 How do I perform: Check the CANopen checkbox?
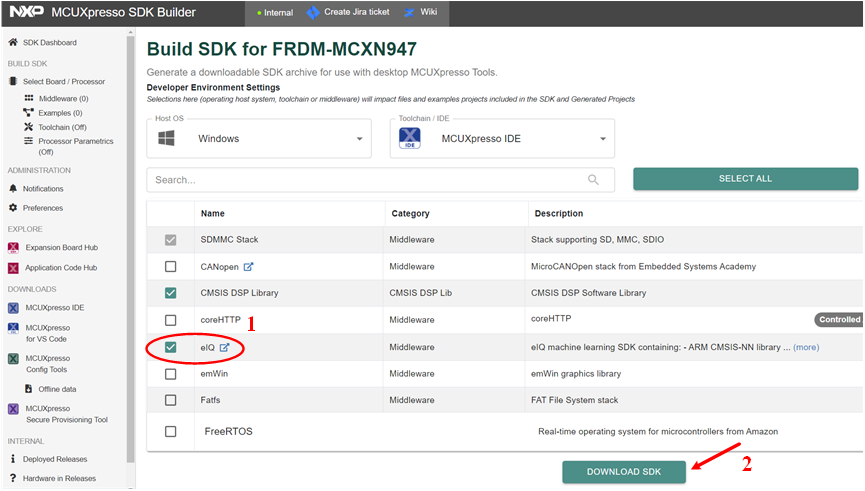[170, 266]
